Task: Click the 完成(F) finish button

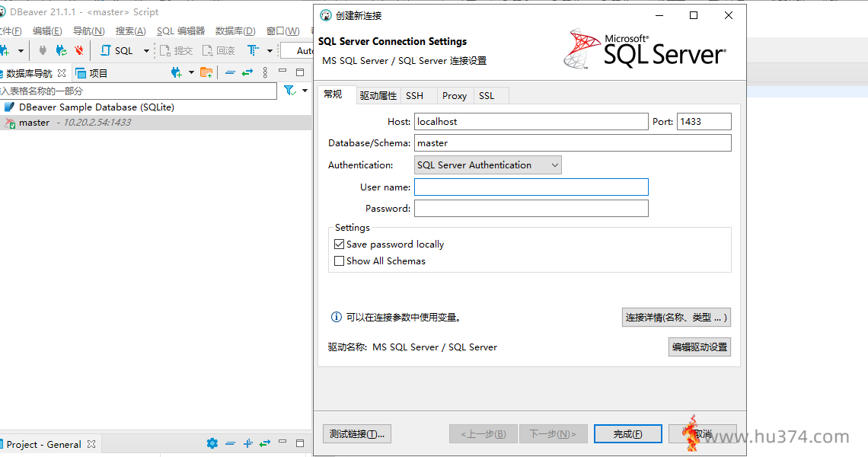Action: [x=627, y=433]
